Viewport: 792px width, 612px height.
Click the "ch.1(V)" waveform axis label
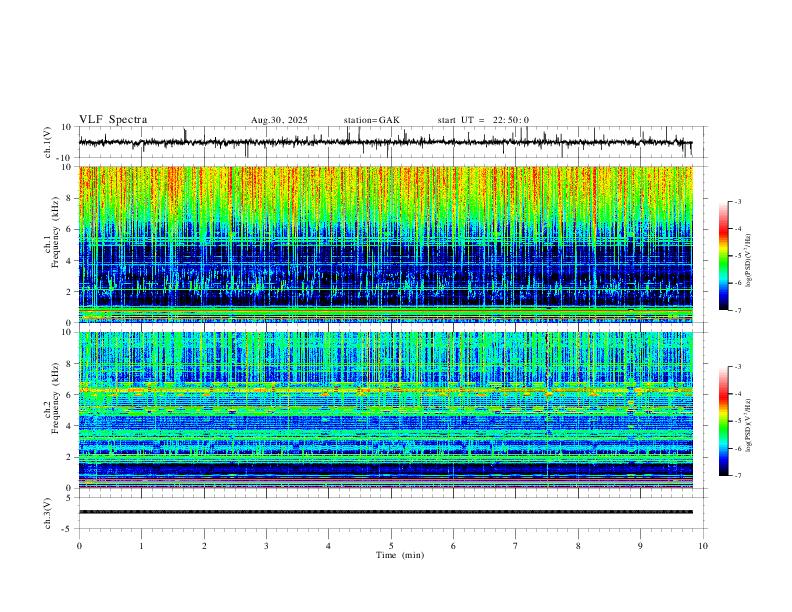tap(48, 142)
